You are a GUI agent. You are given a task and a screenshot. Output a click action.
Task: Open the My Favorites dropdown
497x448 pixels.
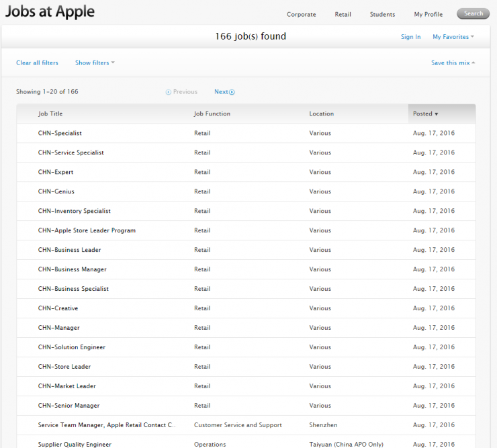click(453, 37)
